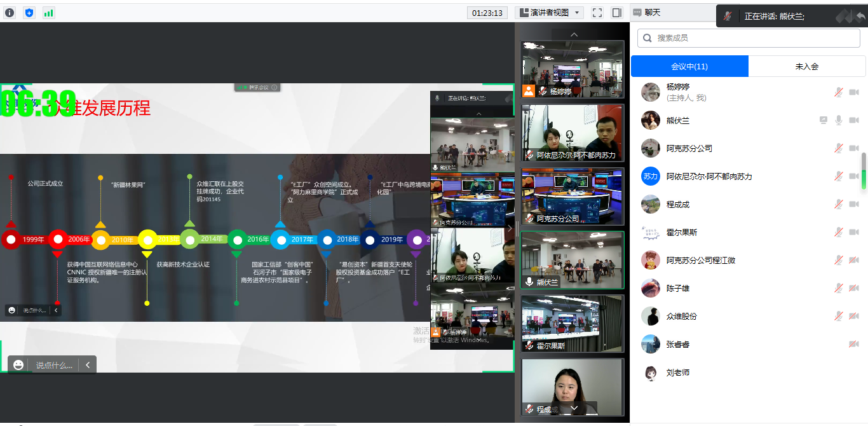
Task: Click 杨婷婷 avatar in member list
Action: coord(650,92)
